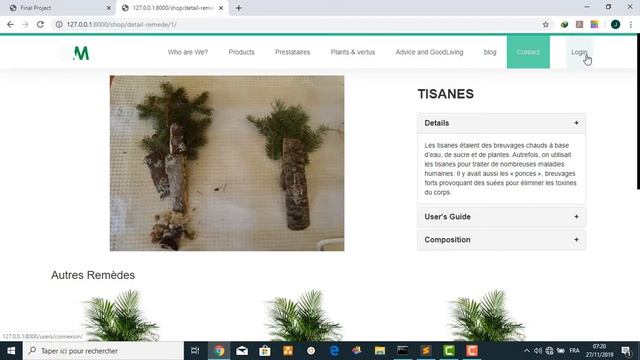Image resolution: width=640 pixels, height=360 pixels.
Task: Open Sublime Text from taskbar
Action: coord(426,351)
